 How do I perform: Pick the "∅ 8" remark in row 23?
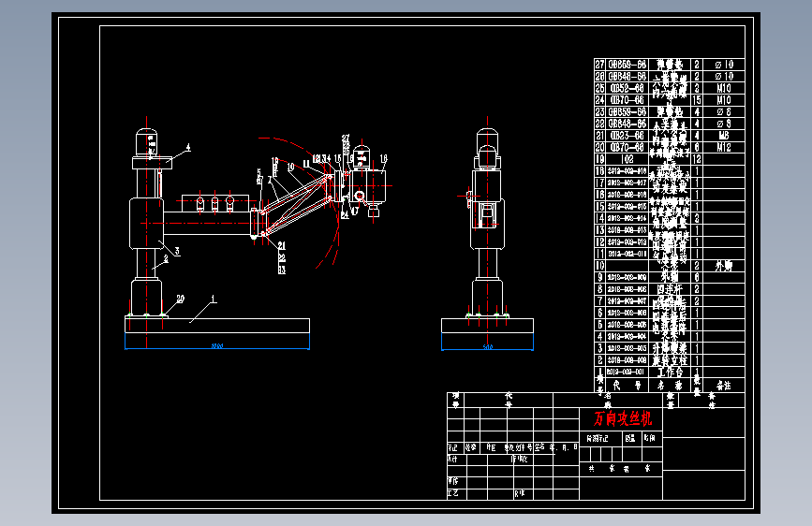point(723,112)
